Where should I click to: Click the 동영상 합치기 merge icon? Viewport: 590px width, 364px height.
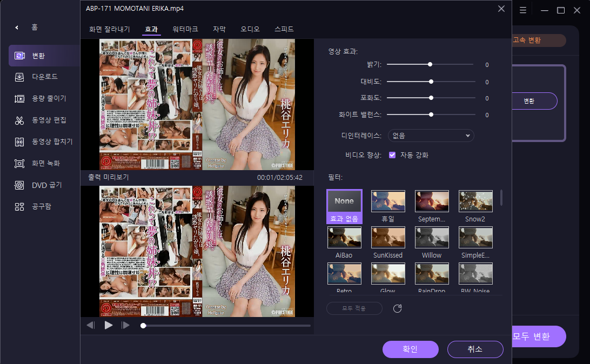(x=19, y=141)
